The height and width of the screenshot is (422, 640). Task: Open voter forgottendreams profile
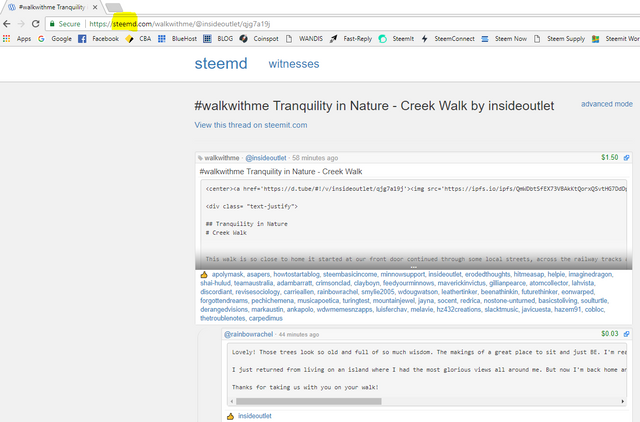pyautogui.click(x=224, y=301)
